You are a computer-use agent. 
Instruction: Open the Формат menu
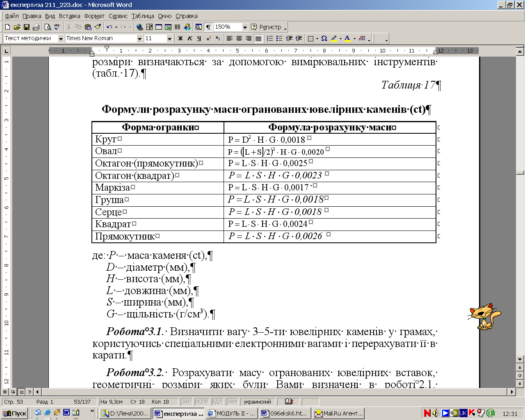click(x=94, y=16)
